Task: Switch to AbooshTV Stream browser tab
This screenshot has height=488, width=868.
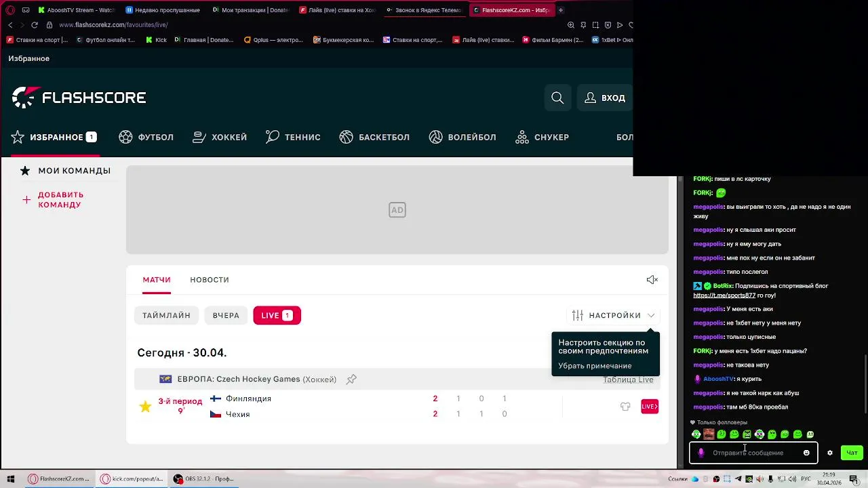Action: click(x=77, y=10)
